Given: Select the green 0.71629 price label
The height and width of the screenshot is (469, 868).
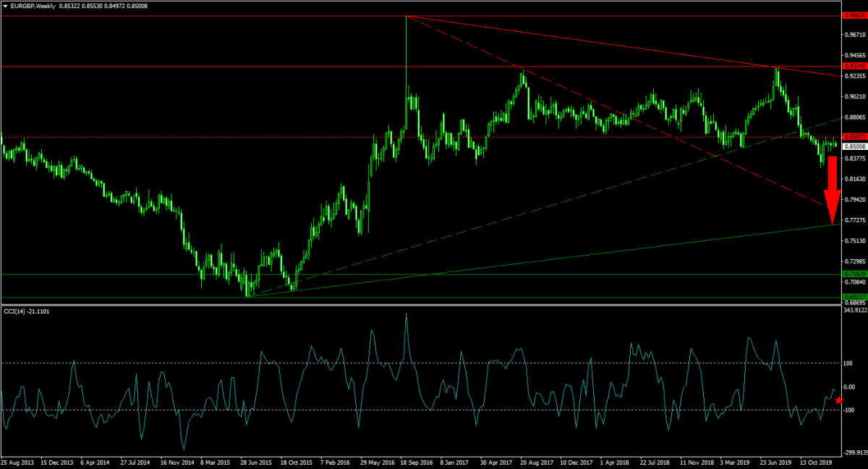Looking at the screenshot, I should click(x=854, y=274).
